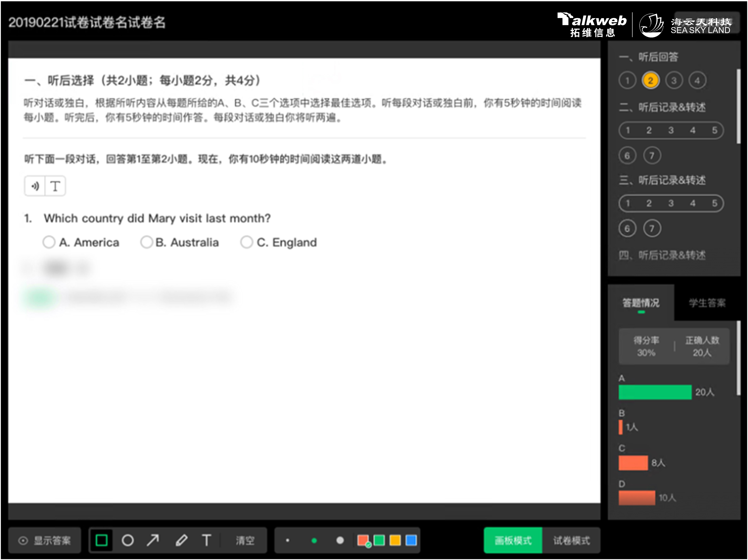Screen dimensions: 748x560
Task: Select the circle drawing tool
Action: (127, 540)
